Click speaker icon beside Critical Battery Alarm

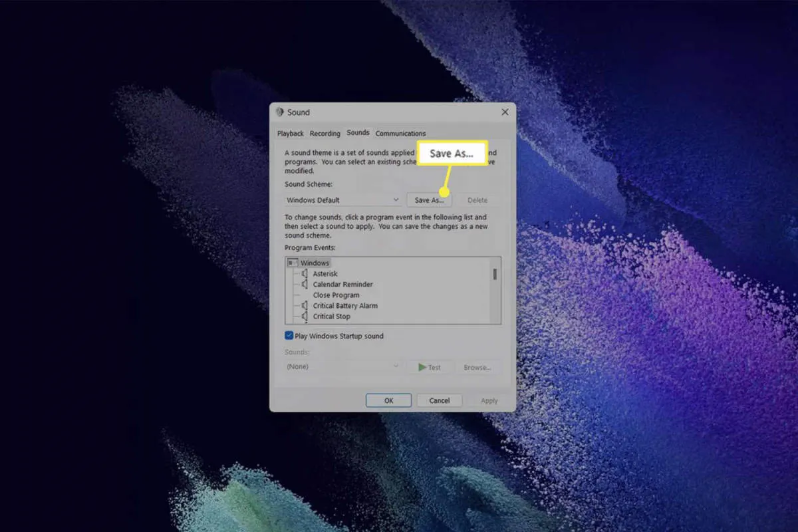pos(305,305)
